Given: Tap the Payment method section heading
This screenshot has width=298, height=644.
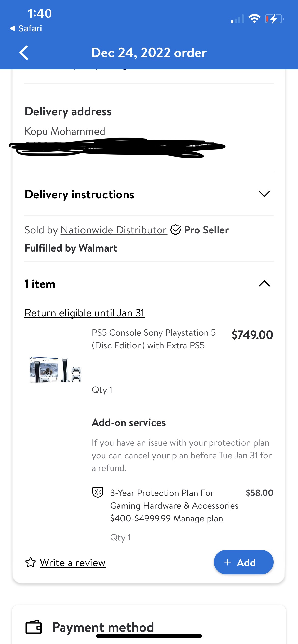Looking at the screenshot, I should (x=103, y=627).
